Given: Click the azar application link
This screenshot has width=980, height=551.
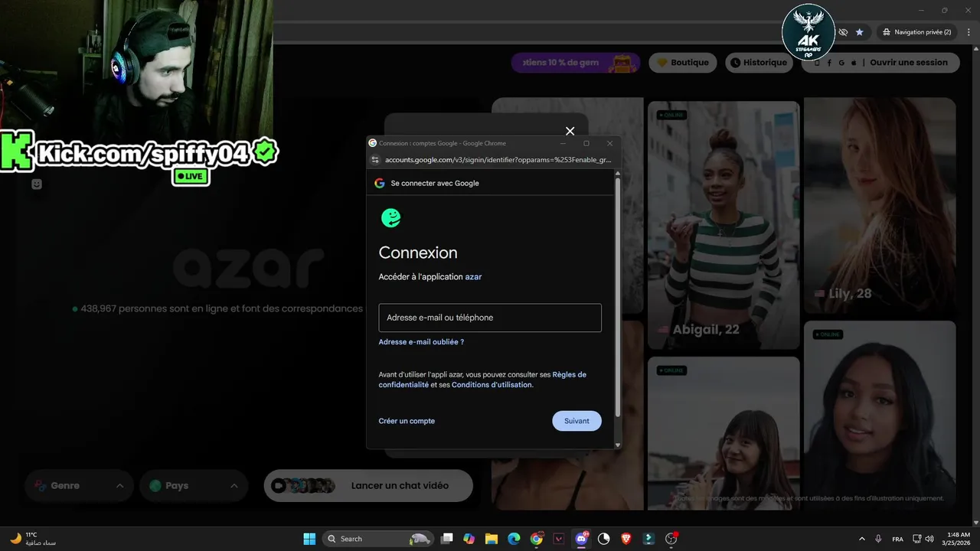Looking at the screenshot, I should 473,277.
